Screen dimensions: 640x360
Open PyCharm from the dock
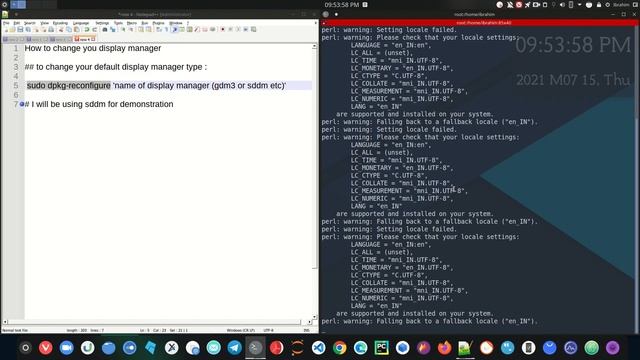[x=381, y=348]
